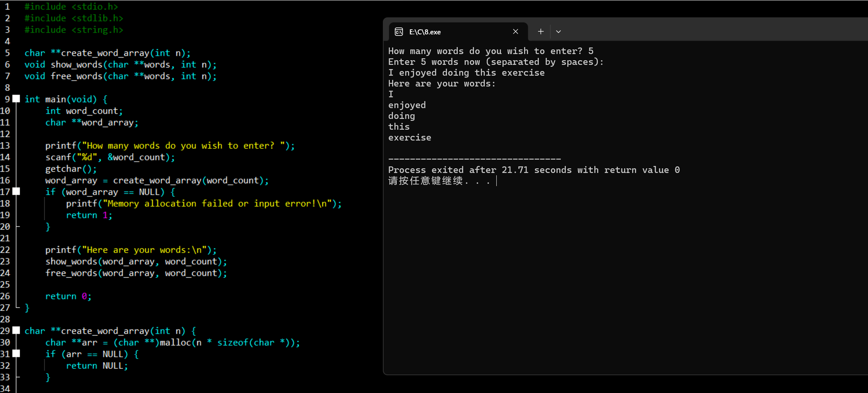Collapse the if word_array NULL fold marker

pyautogui.click(x=16, y=191)
